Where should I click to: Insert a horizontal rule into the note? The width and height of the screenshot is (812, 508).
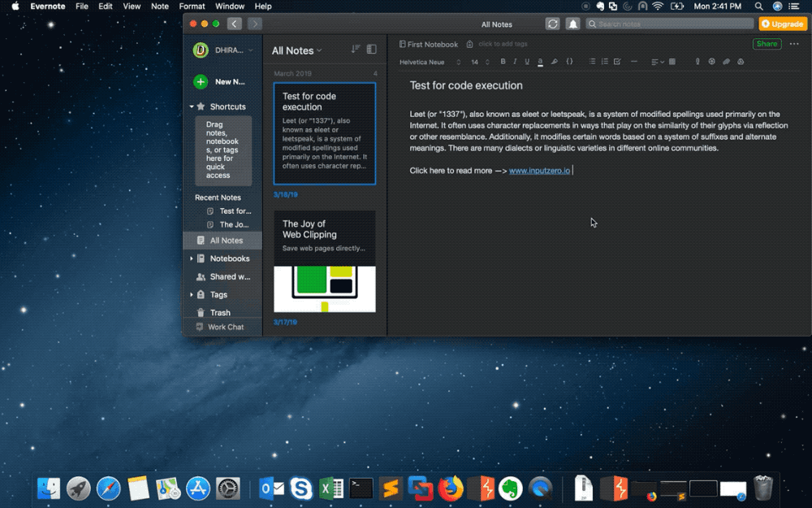pos(634,62)
